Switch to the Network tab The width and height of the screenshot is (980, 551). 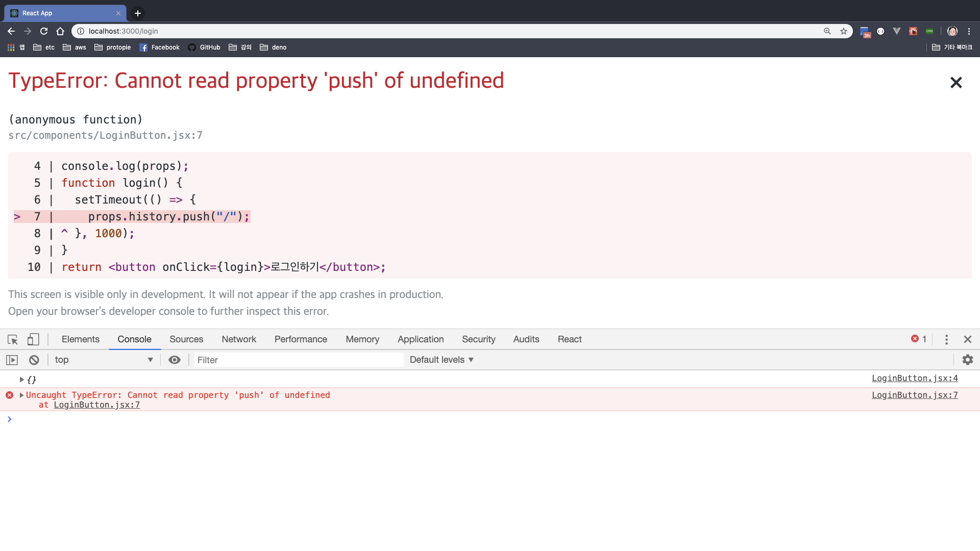tap(239, 339)
